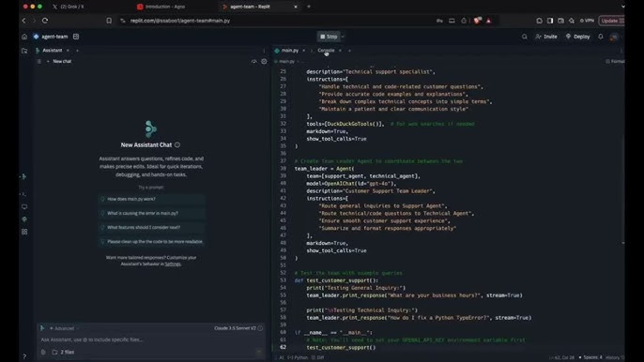Open the Assistant chat settings gear
Image resolution: width=644 pixels, height=362 pixels.
(x=264, y=61)
